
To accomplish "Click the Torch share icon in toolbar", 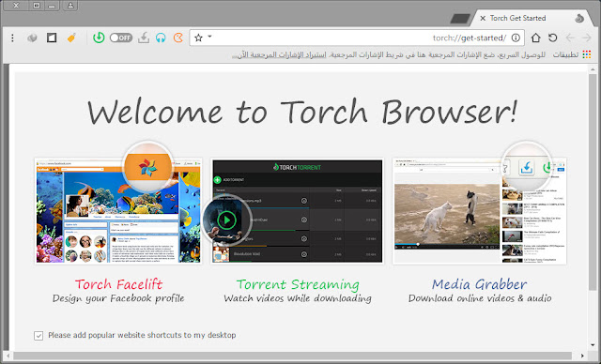I will click(x=32, y=38).
